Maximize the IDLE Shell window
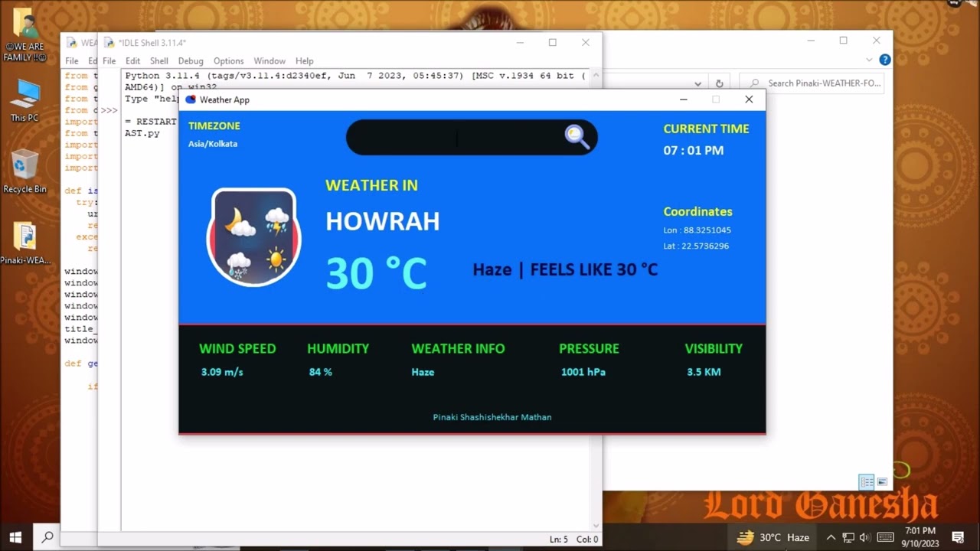This screenshot has width=980, height=551. pos(552,43)
